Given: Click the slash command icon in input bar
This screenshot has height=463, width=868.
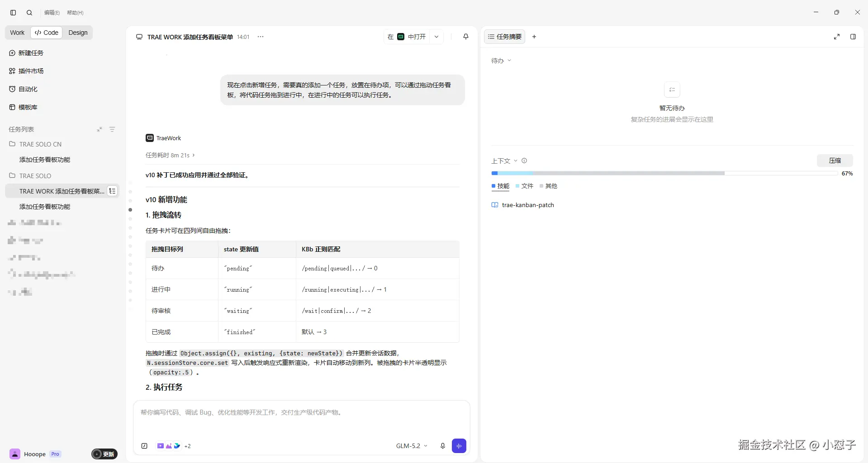Looking at the screenshot, I should click(x=144, y=446).
